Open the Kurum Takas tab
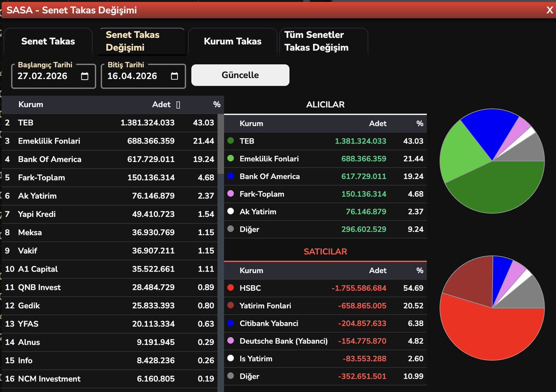The height and width of the screenshot is (392, 556). (233, 41)
